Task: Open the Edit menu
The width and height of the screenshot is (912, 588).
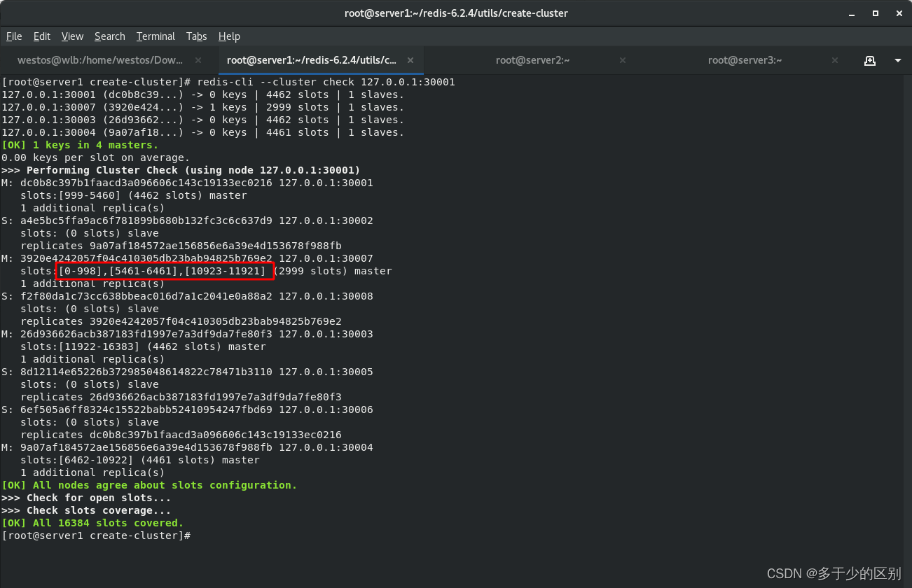Action: (x=42, y=36)
